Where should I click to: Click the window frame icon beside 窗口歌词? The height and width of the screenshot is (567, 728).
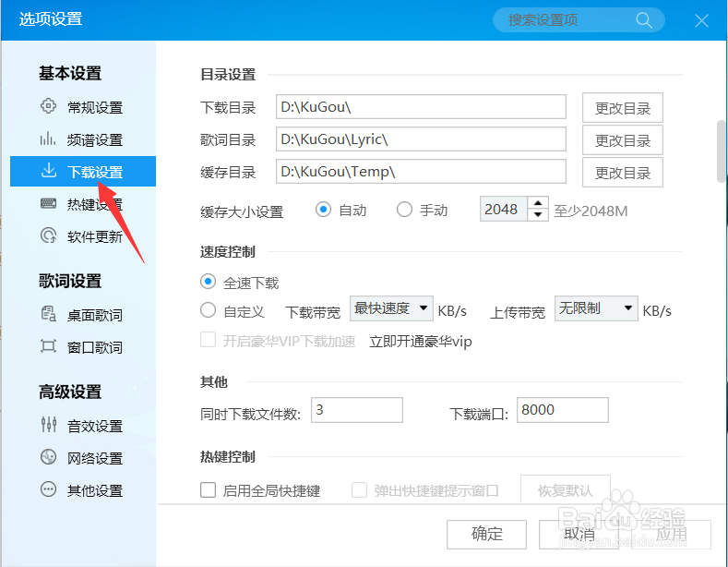[48, 346]
